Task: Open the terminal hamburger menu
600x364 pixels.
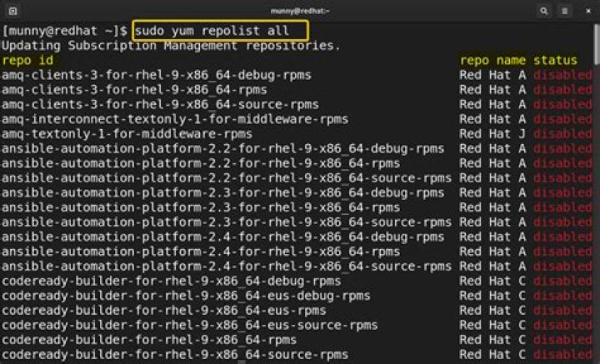Action: [x=566, y=10]
